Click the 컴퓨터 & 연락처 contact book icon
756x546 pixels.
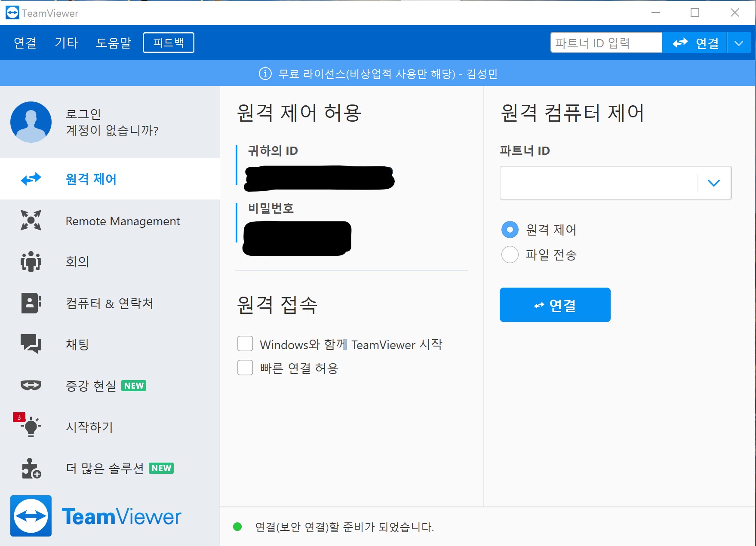click(31, 303)
